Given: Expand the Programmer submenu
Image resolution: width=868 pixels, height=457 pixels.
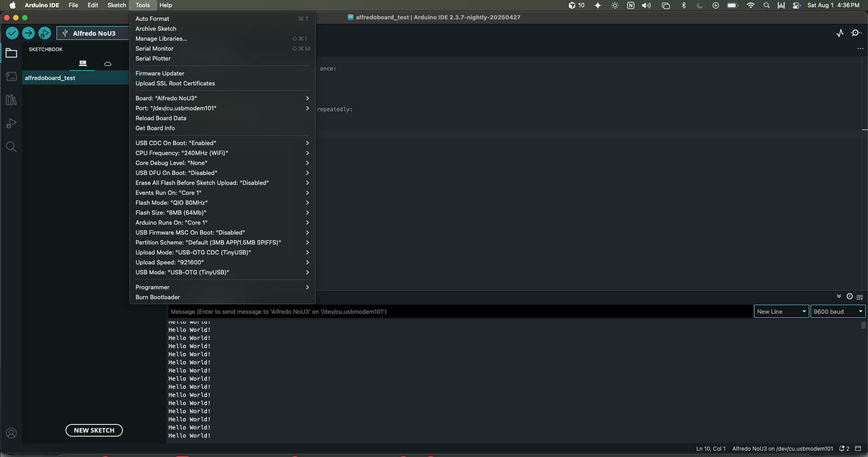Looking at the screenshot, I should (222, 287).
